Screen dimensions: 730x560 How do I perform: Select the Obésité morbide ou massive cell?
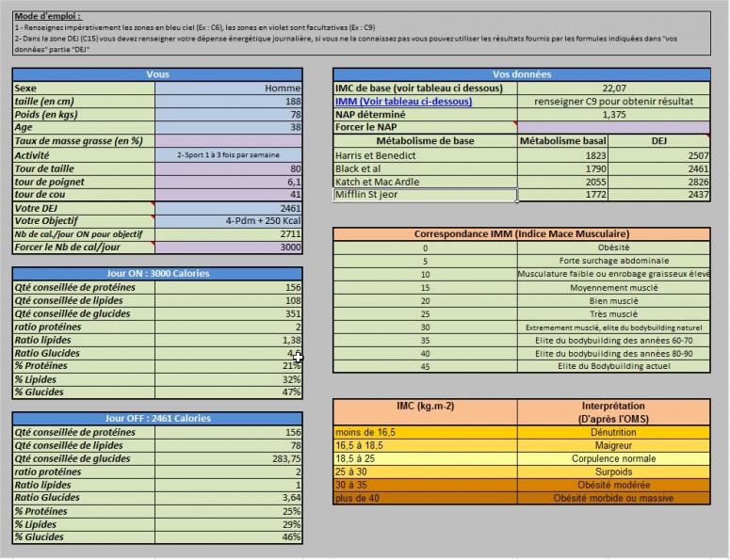(x=613, y=498)
